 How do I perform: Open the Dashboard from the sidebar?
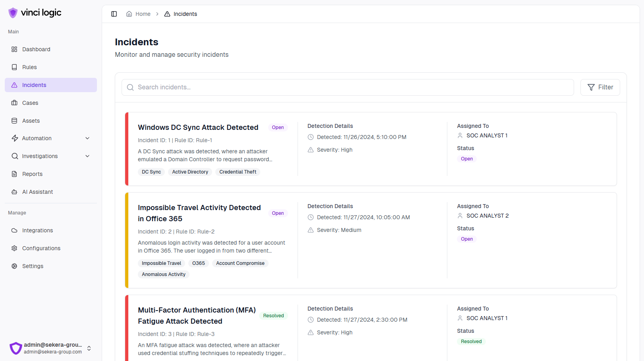click(36, 49)
